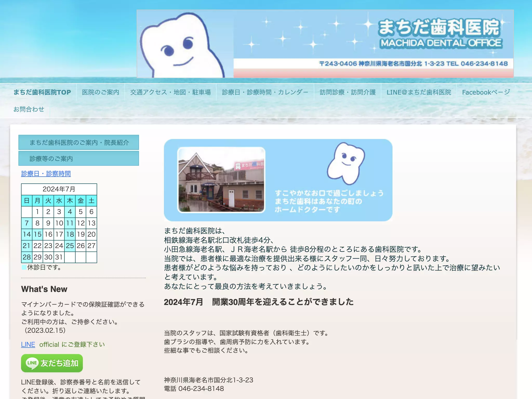Select July 25 in the calendar
The image size is (532, 399).
(x=70, y=246)
